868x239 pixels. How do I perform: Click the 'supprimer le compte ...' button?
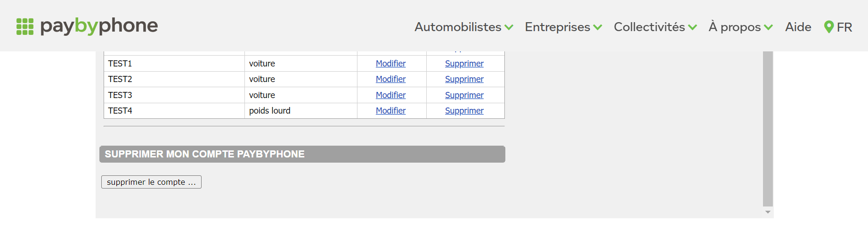tap(151, 182)
